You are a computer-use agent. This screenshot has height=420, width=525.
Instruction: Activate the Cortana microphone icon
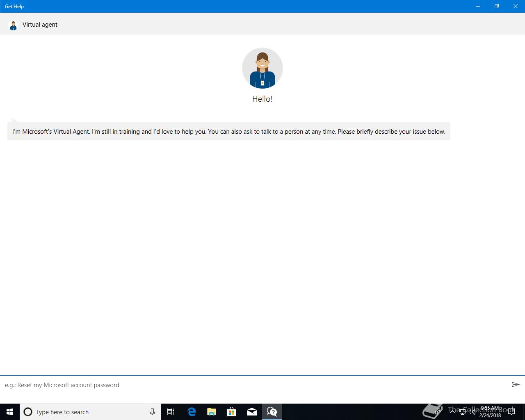(x=152, y=412)
